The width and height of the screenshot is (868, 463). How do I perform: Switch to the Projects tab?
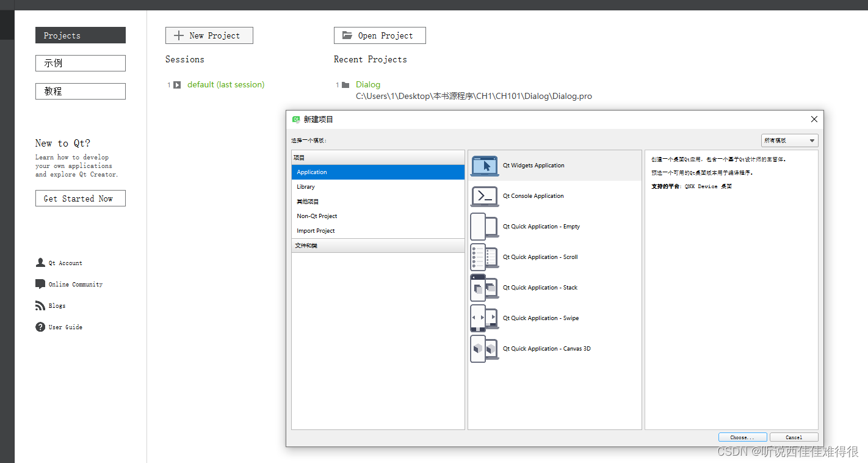pos(81,35)
